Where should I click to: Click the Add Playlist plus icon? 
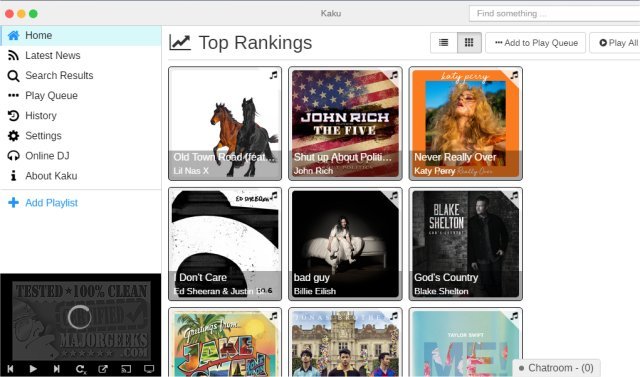click(x=13, y=203)
